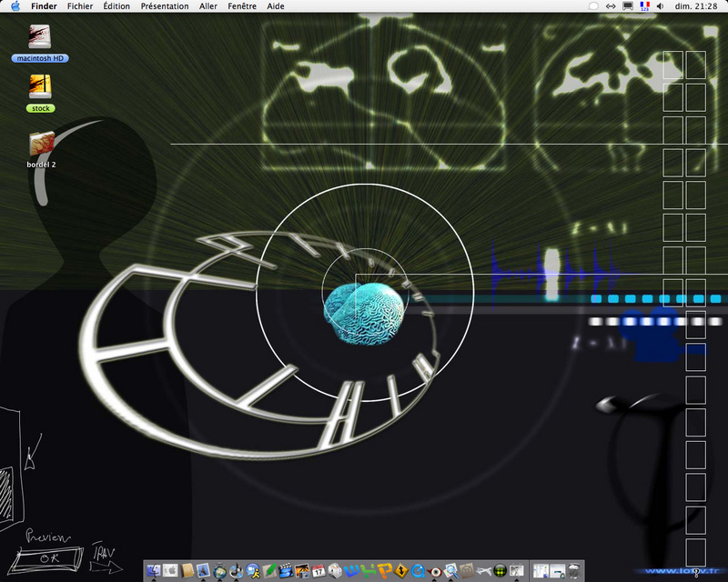Launch iChat from the Dock
This screenshot has width=728, height=582.
253,570
